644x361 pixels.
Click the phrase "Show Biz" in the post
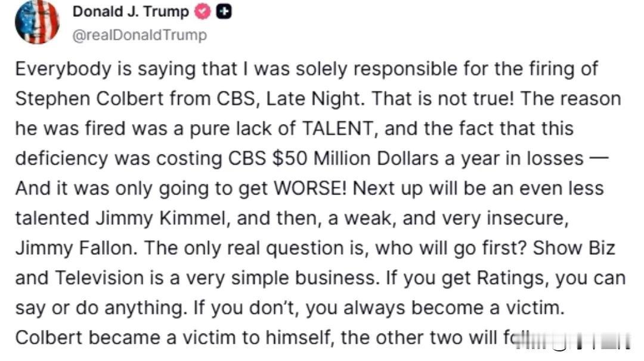(x=574, y=248)
